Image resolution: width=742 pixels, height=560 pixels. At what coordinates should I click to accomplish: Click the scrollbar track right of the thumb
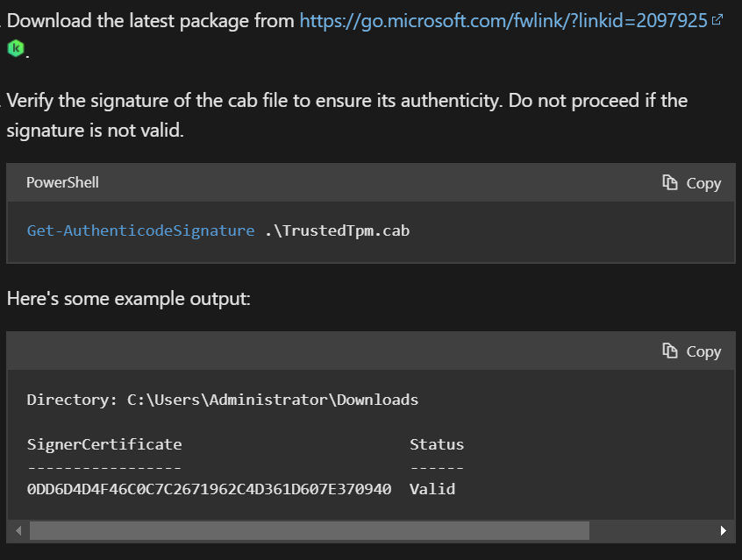click(x=653, y=530)
